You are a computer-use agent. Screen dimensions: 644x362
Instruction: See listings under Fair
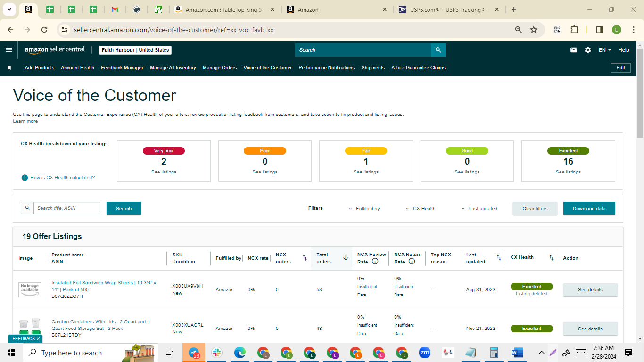point(366,172)
